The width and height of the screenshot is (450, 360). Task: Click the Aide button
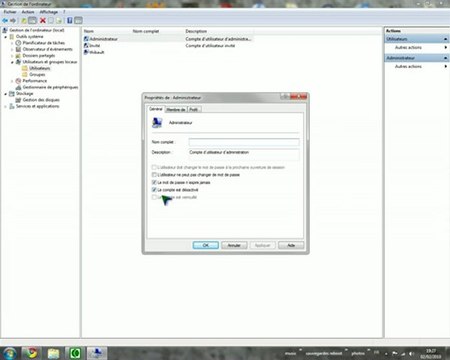(x=291, y=245)
